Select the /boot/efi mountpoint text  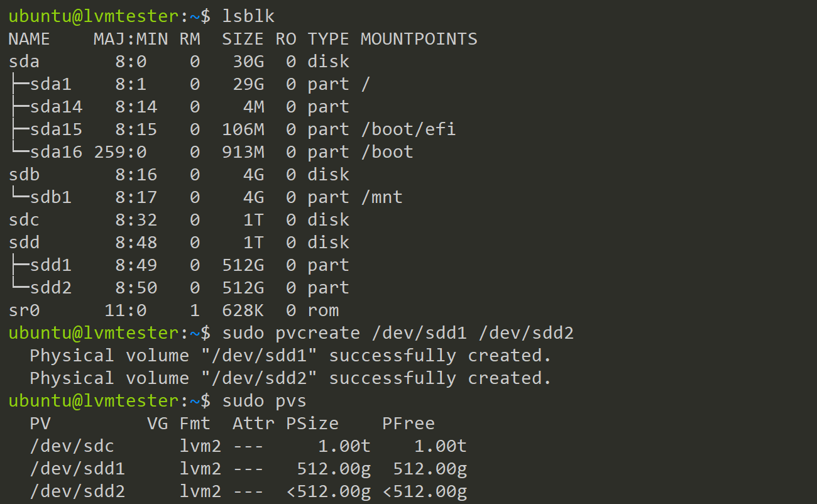[x=408, y=129]
